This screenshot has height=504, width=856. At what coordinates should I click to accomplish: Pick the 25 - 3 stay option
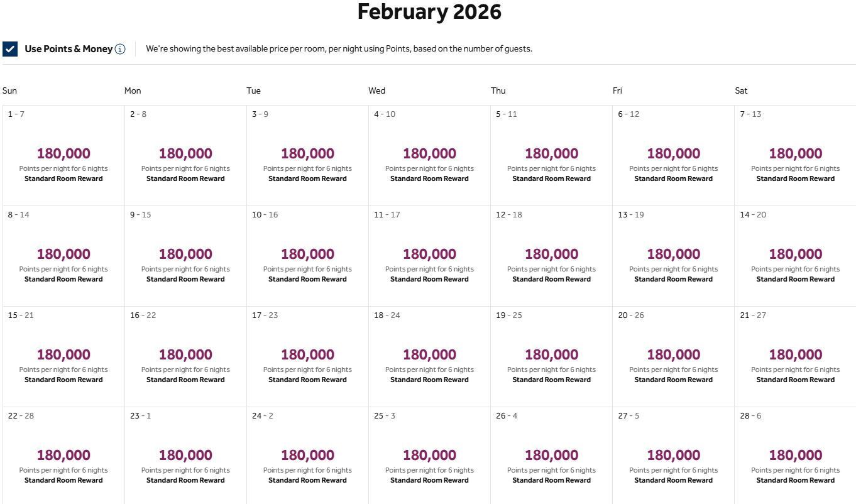429,456
